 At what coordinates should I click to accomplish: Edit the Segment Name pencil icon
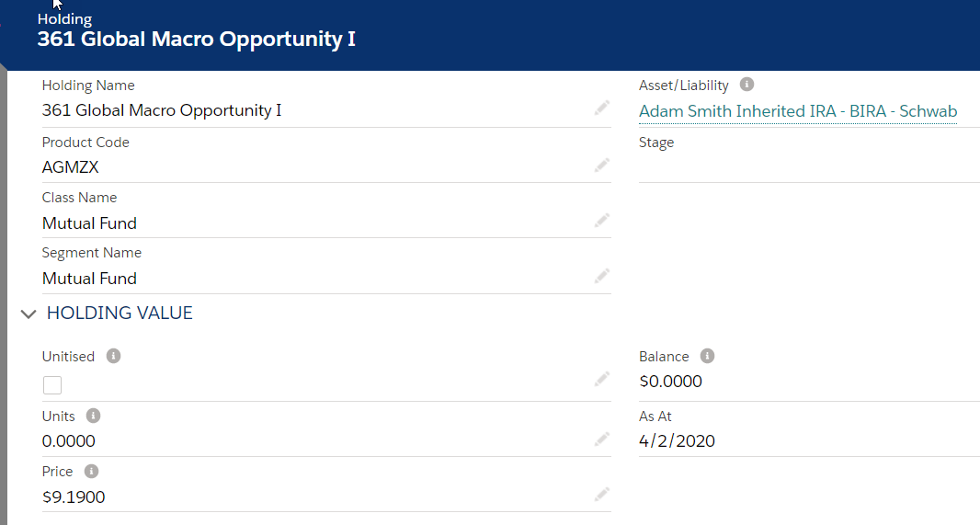click(602, 276)
